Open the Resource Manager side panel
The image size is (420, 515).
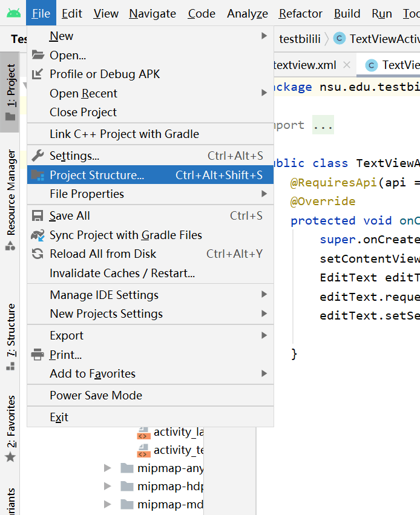10,200
